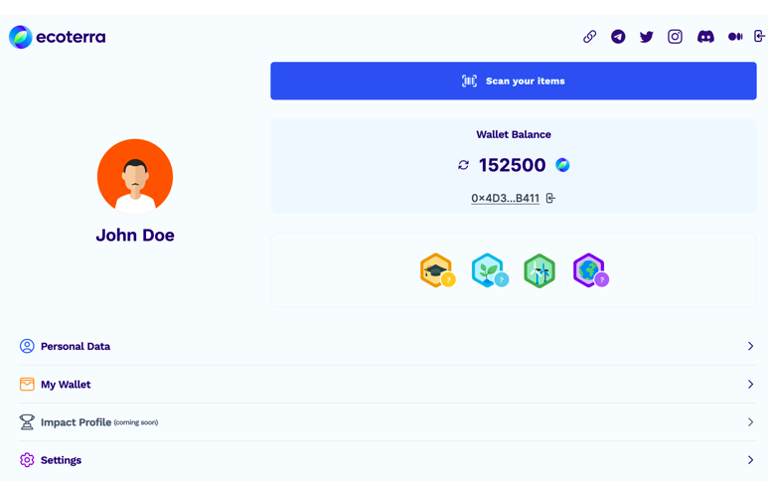
Task: Click the John Doe name text
Action: click(135, 235)
